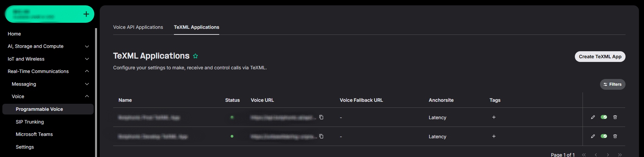Open the Filters panel

pyautogui.click(x=612, y=84)
